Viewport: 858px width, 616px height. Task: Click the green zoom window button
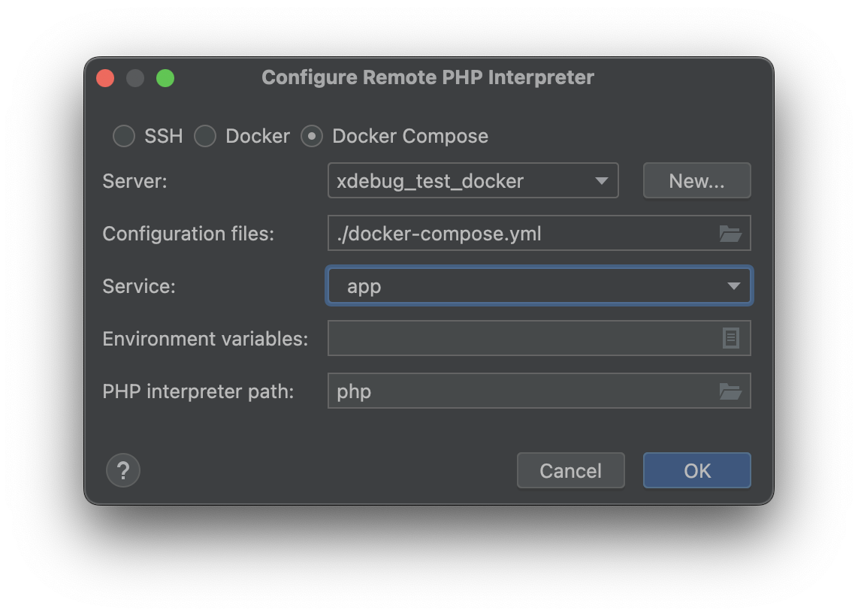point(165,78)
